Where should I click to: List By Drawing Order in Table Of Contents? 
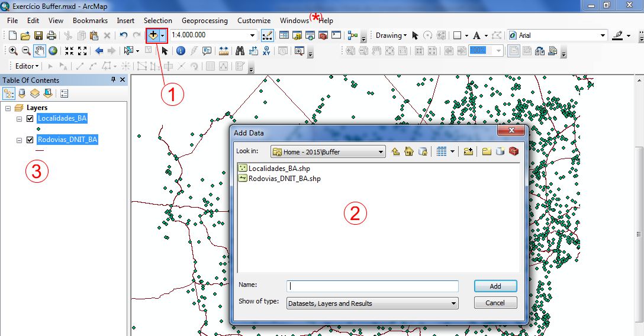(9, 93)
